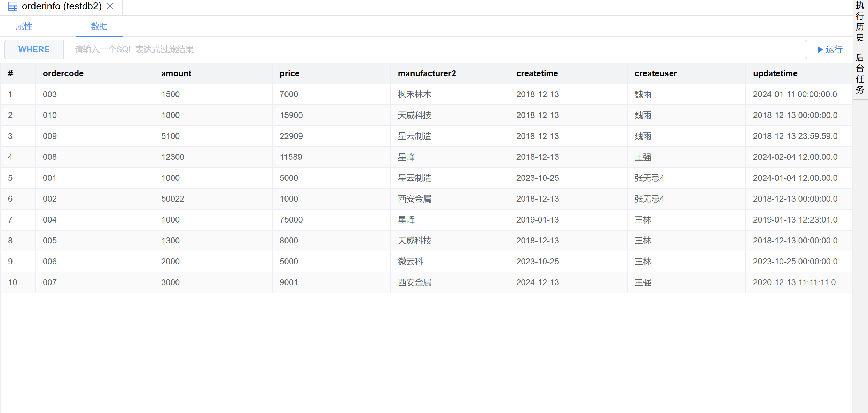Switch to the 属性 tab

pos(24,26)
